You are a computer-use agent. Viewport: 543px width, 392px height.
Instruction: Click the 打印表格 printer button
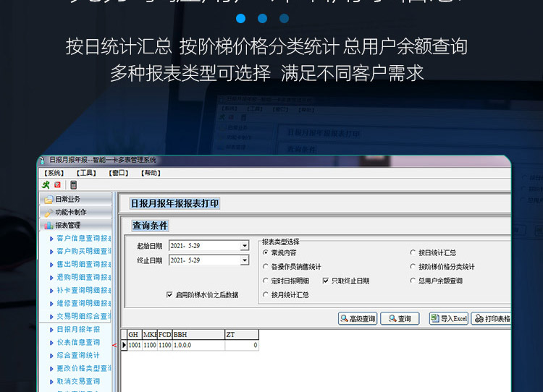[492, 319]
